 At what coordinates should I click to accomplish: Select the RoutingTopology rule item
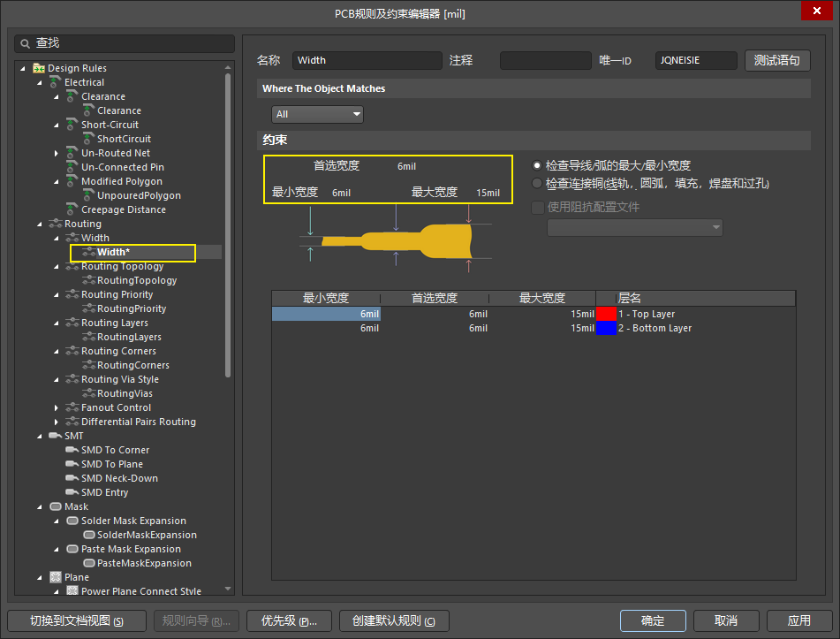pos(136,280)
